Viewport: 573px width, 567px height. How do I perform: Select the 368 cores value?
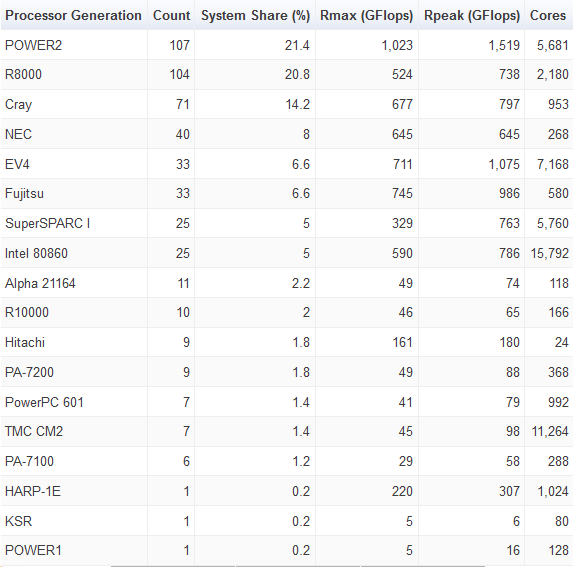(558, 373)
